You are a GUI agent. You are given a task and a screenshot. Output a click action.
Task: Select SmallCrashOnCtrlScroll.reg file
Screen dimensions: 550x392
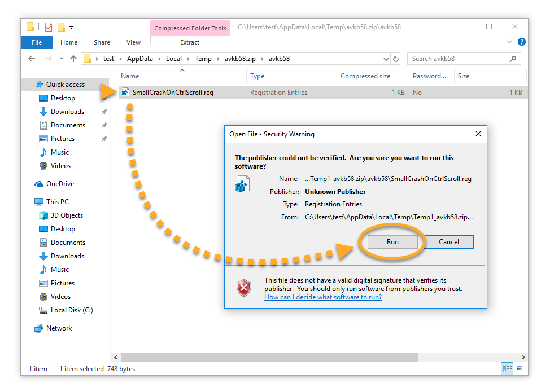(322, 93)
